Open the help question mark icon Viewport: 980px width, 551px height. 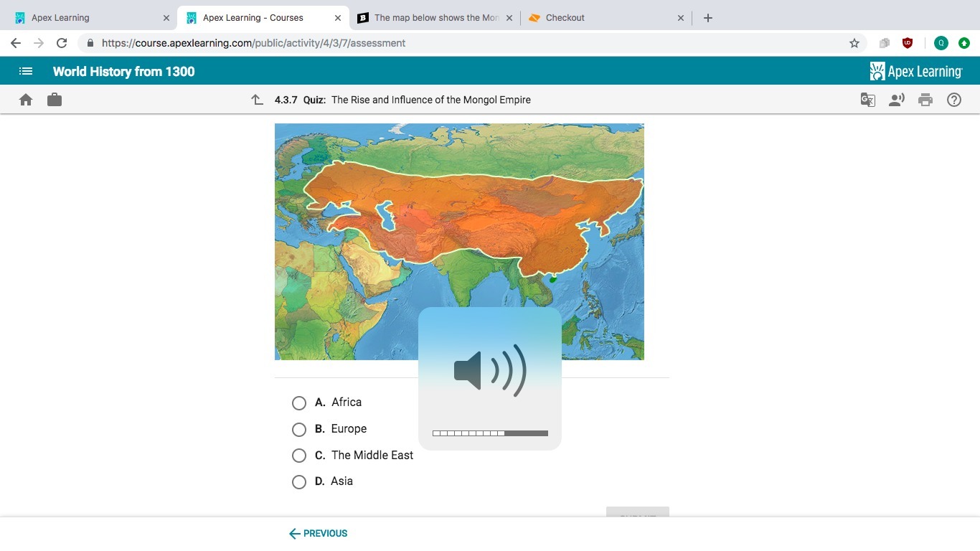(954, 100)
